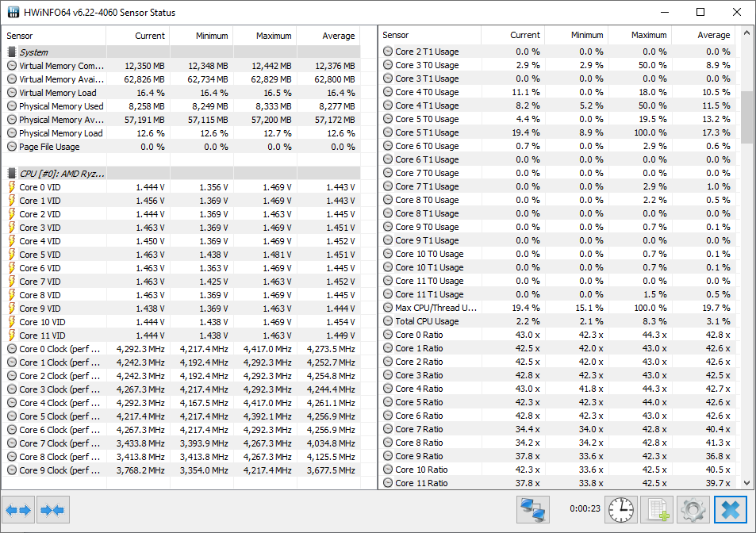Open sensor settings gear button
Screen dimensions: 756x533
[x=693, y=510]
